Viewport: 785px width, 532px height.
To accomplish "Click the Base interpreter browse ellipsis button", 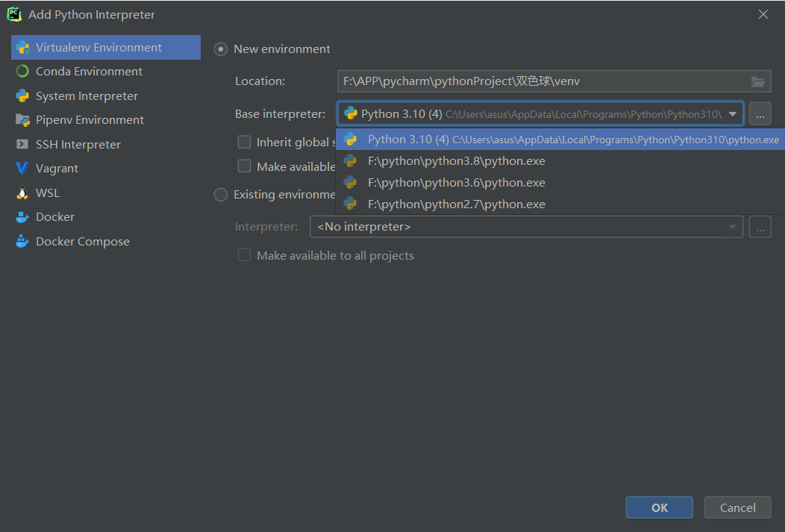I will click(760, 114).
